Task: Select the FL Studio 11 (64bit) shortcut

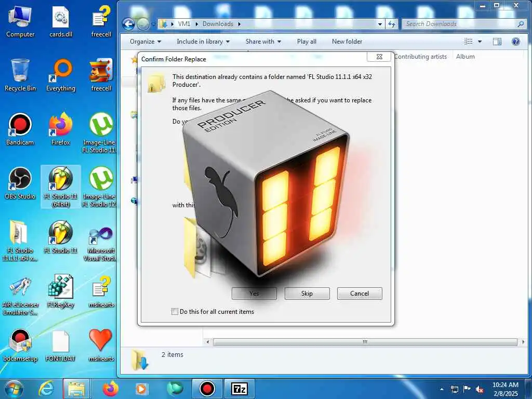Action: coord(61,187)
